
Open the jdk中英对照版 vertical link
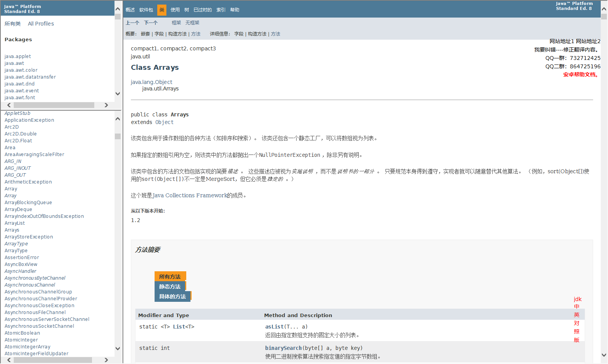(x=577, y=319)
